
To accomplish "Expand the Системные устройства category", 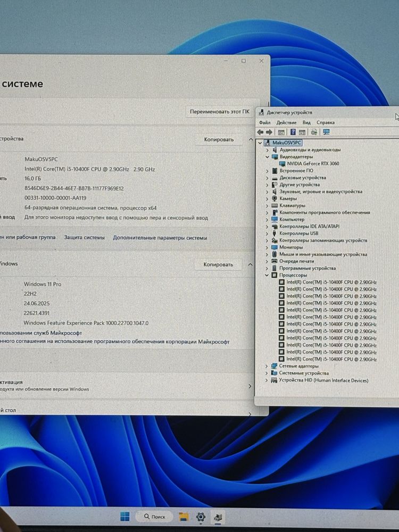I will (267, 373).
